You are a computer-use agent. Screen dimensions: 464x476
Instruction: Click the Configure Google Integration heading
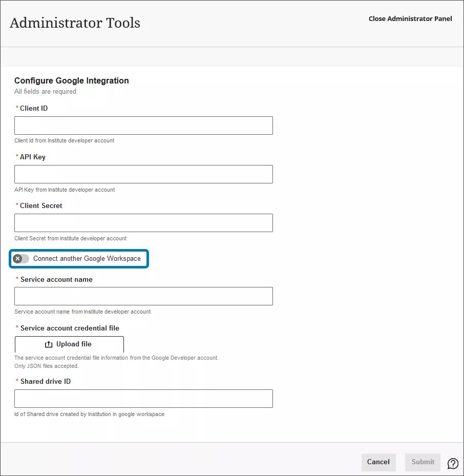71,80
